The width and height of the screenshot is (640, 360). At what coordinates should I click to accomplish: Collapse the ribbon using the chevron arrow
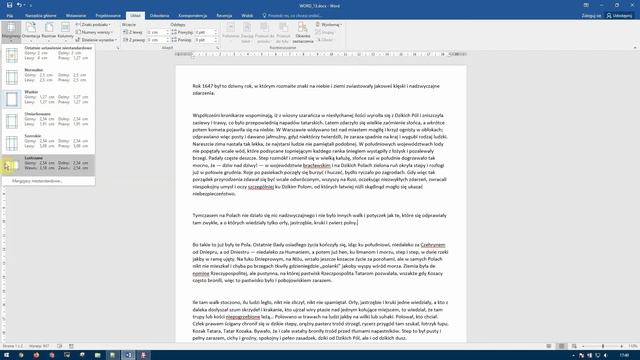(x=635, y=48)
